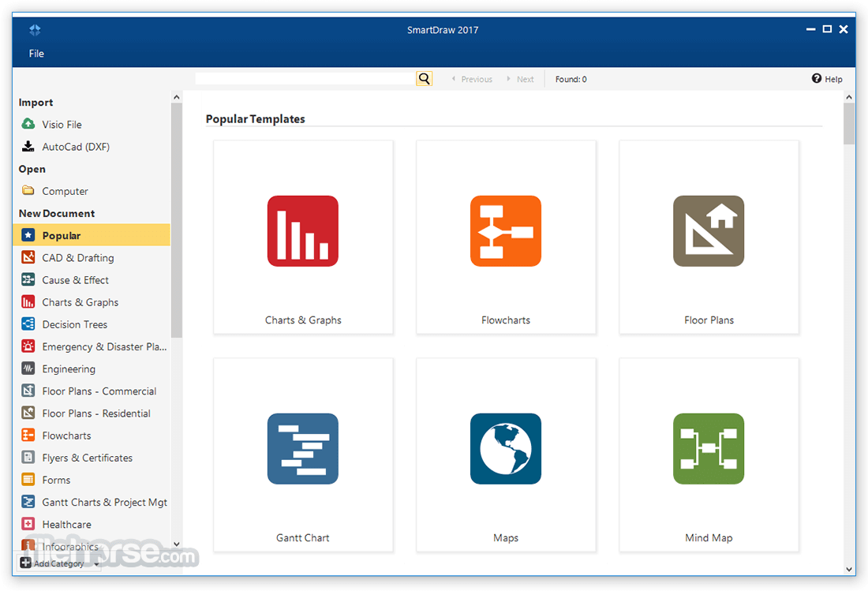Click the 'Import' section heading

[x=36, y=103]
